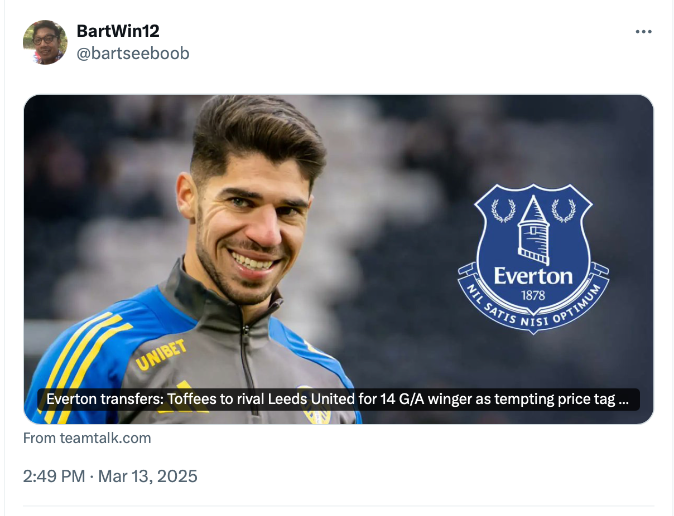Image resolution: width=674 pixels, height=516 pixels.
Task: Click the "1878" year on the crest
Action: (x=533, y=296)
